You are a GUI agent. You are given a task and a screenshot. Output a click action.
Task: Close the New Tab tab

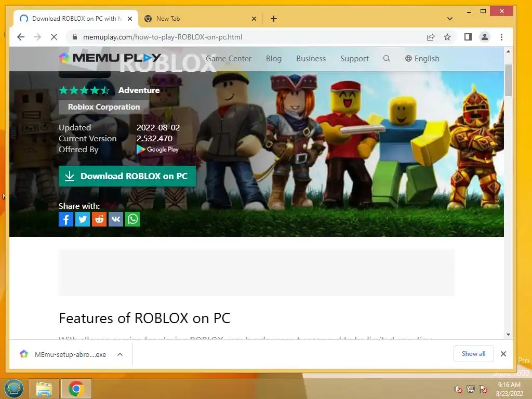[254, 19]
